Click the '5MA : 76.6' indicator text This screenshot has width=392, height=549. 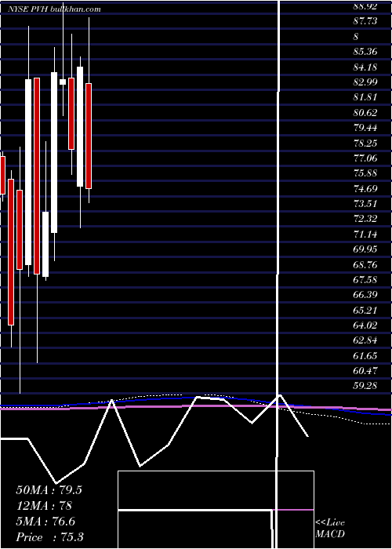point(45,522)
